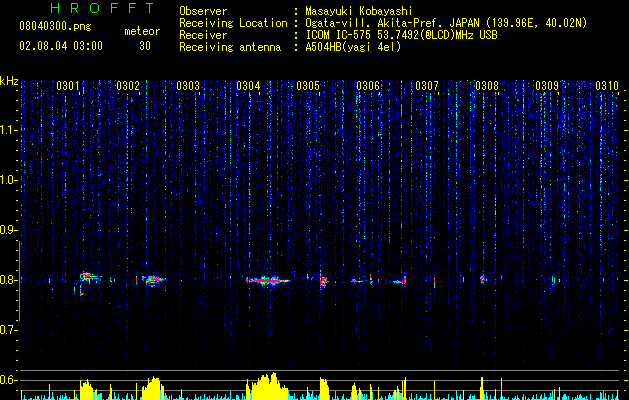Click the date stamp 02.08.04 03:00

click(x=61, y=46)
